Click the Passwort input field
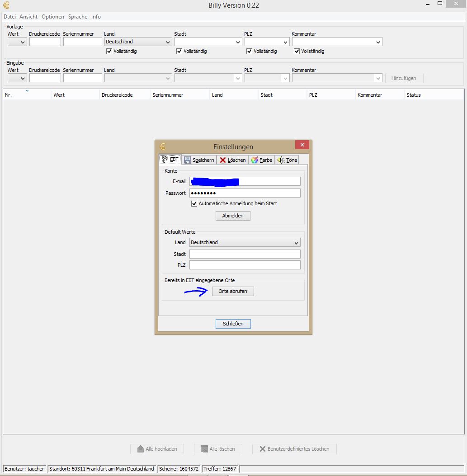 click(x=245, y=193)
